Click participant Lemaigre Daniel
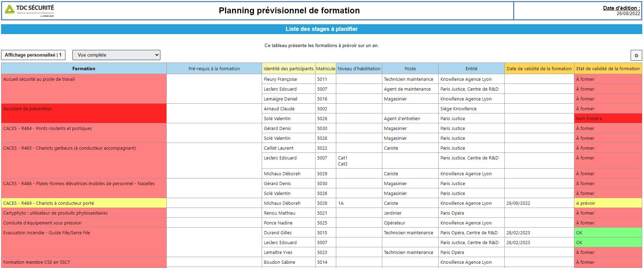This screenshot has width=644, height=268. [280, 99]
